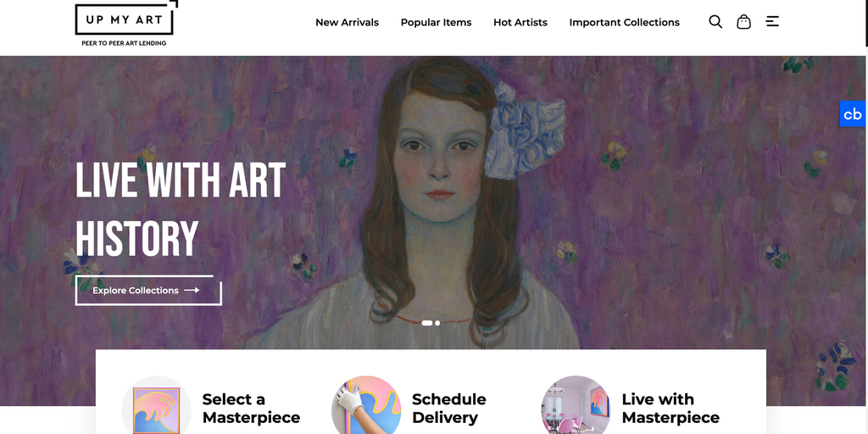This screenshot has width=868, height=434.
Task: Expand the hamburger menu icon
Action: pos(772,22)
